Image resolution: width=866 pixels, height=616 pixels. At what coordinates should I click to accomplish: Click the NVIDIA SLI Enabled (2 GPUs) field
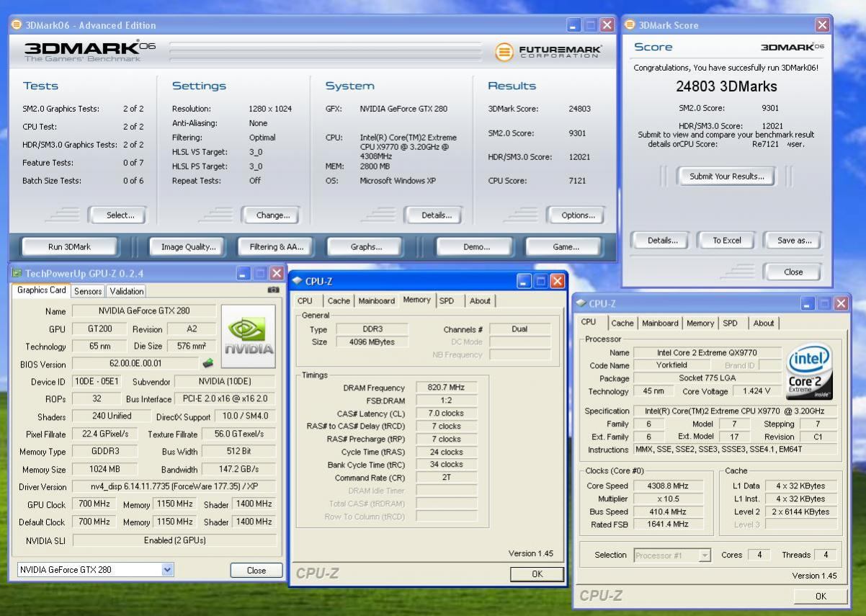pos(174,540)
